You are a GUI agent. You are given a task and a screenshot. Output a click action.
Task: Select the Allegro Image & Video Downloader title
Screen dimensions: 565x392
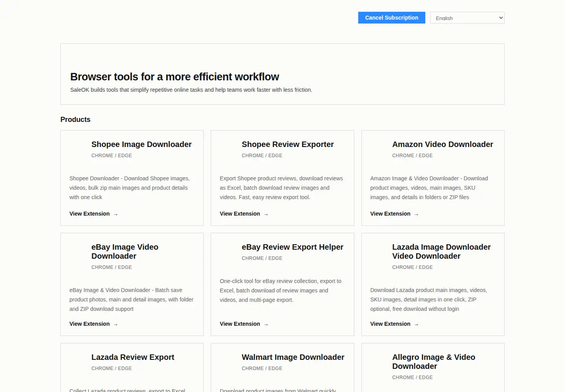(434, 362)
